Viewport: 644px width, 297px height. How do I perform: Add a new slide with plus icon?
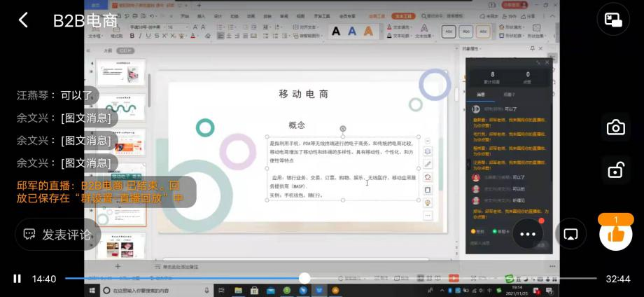(118, 267)
